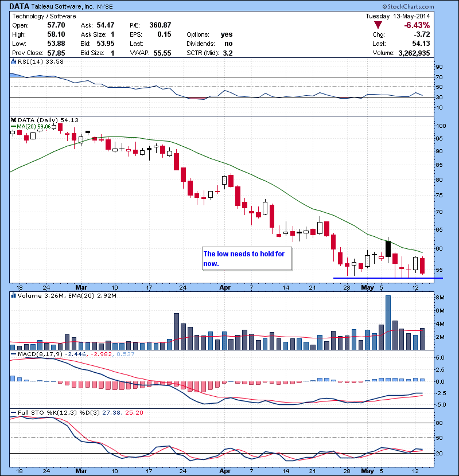Click the tallest volume bar in early May
This screenshot has height=476, width=459.
388,323
